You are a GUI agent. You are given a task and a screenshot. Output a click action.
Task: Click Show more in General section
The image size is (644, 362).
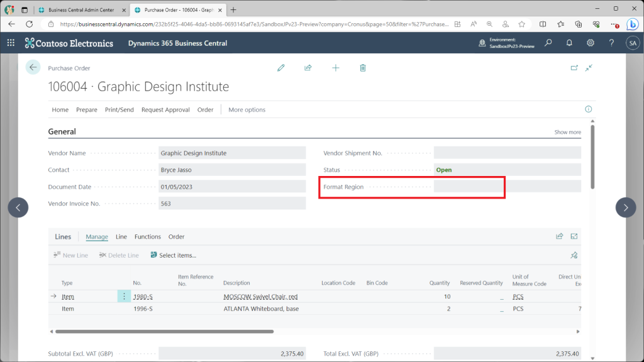click(x=568, y=132)
